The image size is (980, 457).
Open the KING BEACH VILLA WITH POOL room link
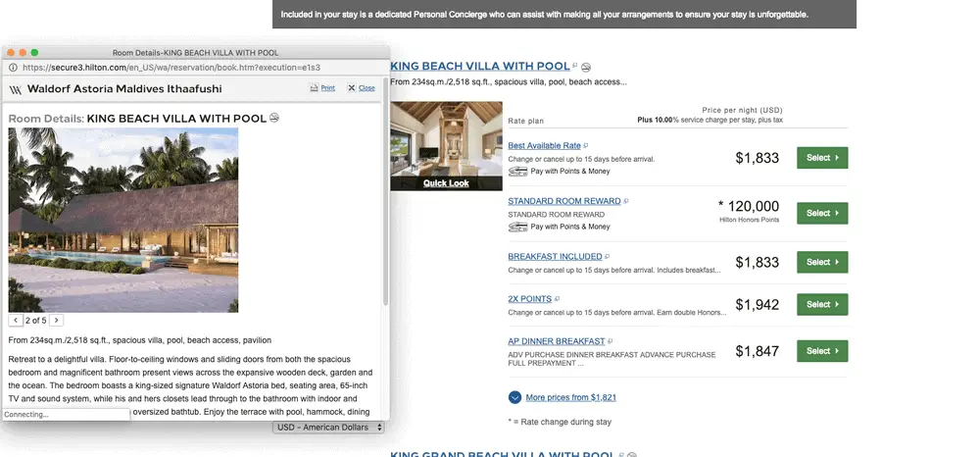480,67
